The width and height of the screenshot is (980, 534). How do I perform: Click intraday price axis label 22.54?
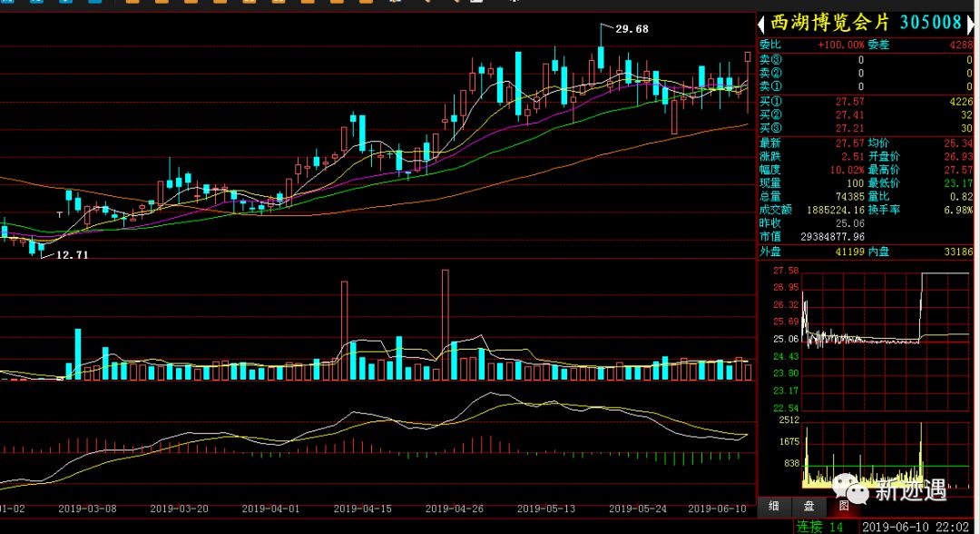point(786,409)
